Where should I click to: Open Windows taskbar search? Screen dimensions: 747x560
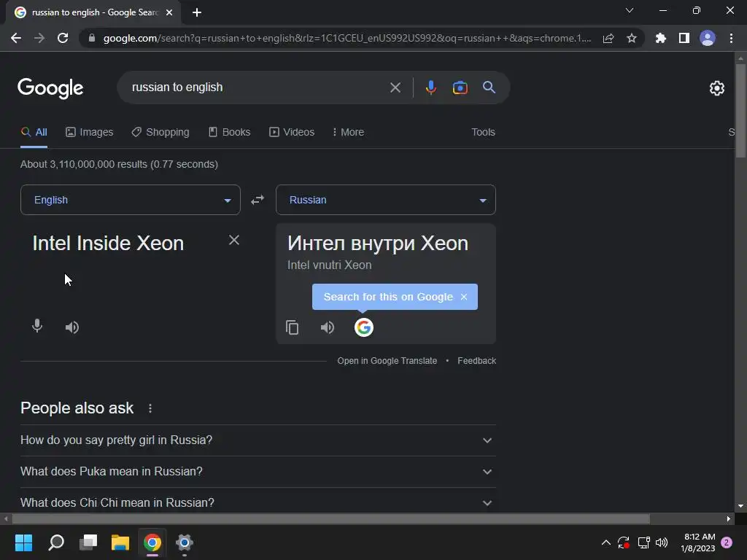(x=56, y=542)
